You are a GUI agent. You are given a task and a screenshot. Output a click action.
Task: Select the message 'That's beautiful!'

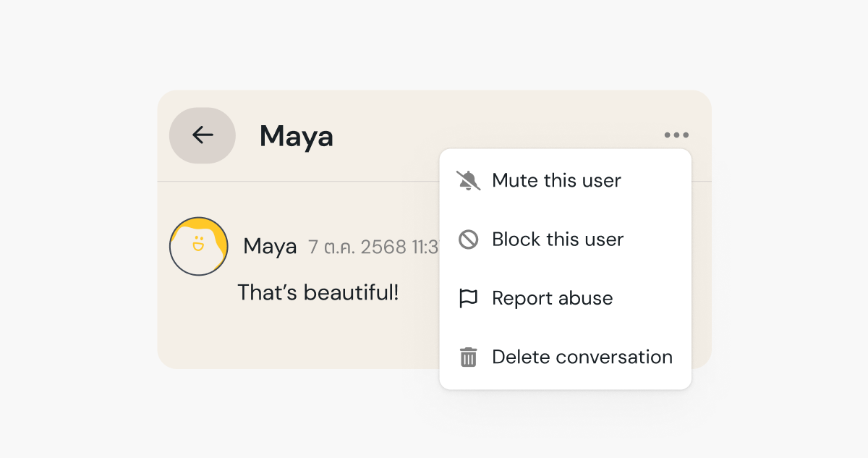(x=318, y=293)
